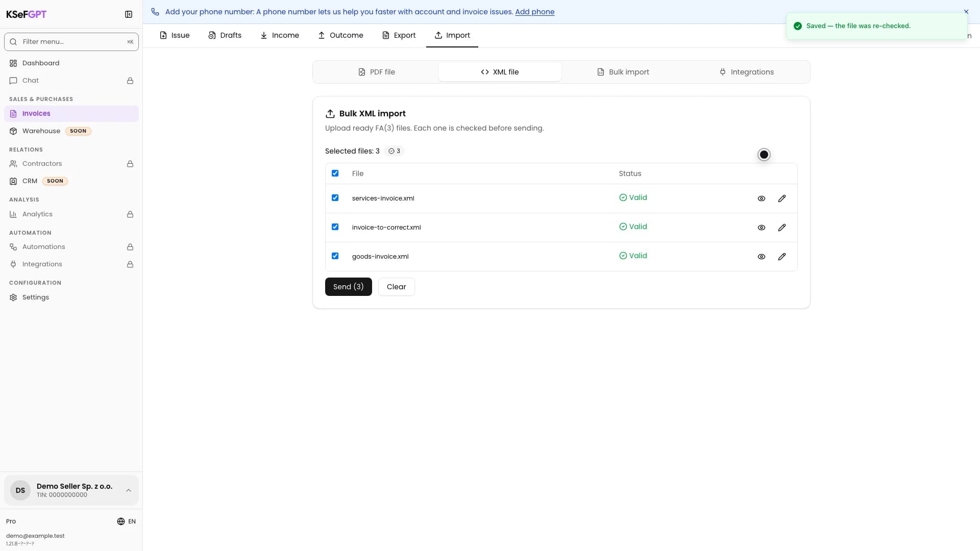This screenshot has height=551, width=980.
Task: Focus the Filter menu search field
Action: 71,42
